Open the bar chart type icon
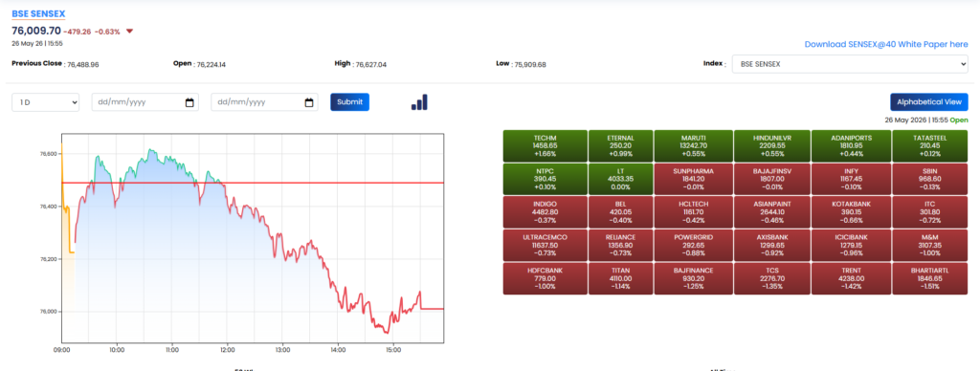The image size is (980, 371). (419, 102)
